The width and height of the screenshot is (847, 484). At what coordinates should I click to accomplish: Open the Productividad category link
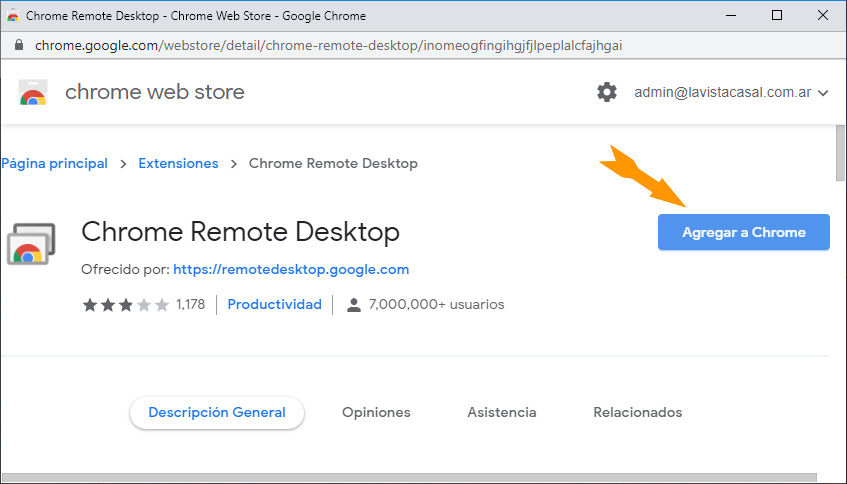click(x=275, y=304)
